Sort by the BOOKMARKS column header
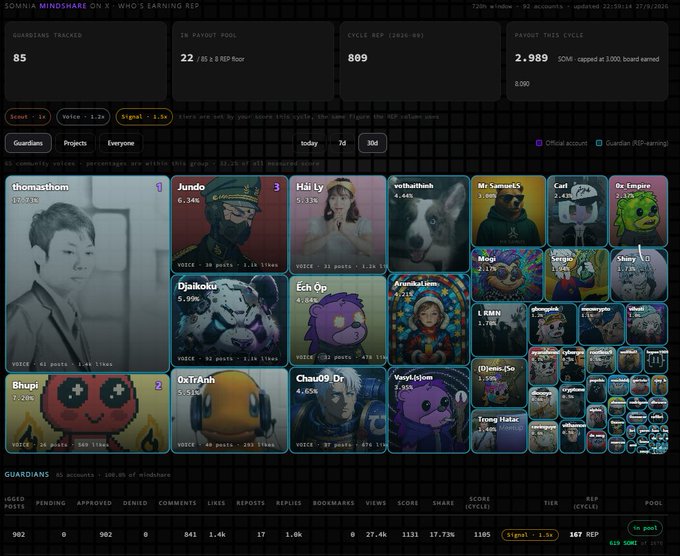 (x=333, y=503)
